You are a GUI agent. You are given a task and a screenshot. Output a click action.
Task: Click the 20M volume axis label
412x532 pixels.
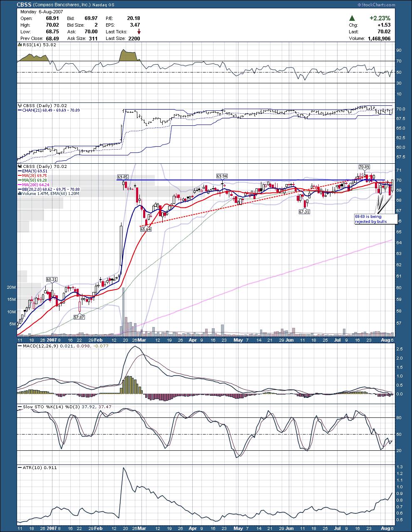click(11, 287)
